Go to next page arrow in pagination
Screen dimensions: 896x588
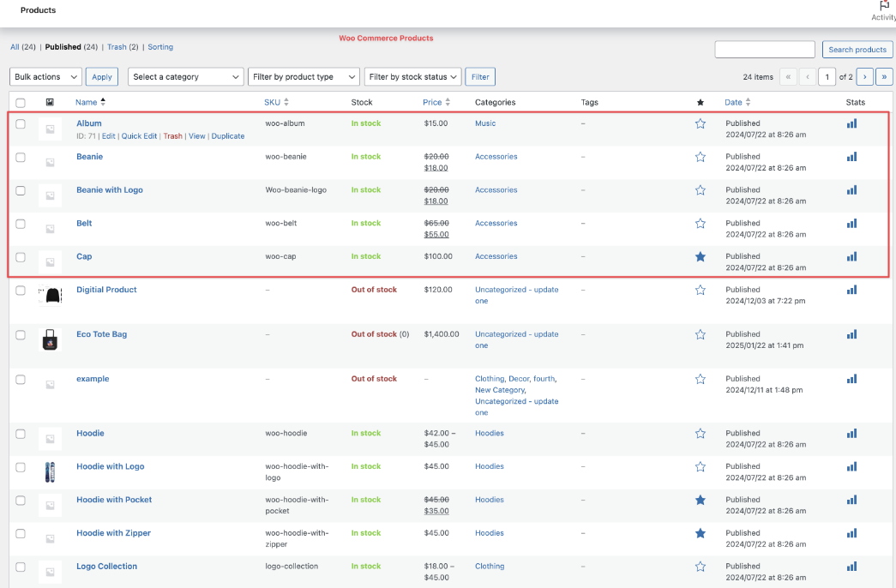coord(864,77)
